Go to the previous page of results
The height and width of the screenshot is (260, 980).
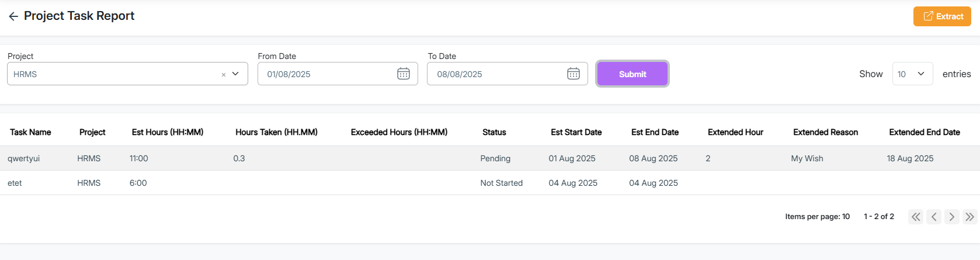934,217
